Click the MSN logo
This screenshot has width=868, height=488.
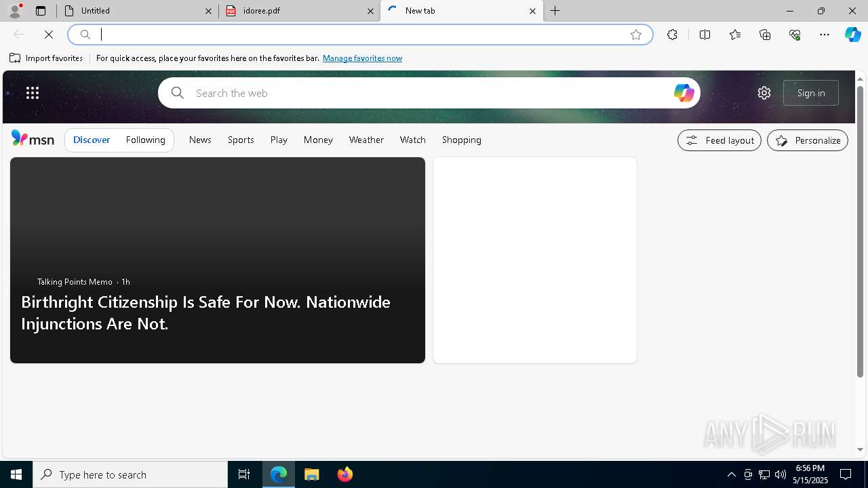tap(33, 139)
